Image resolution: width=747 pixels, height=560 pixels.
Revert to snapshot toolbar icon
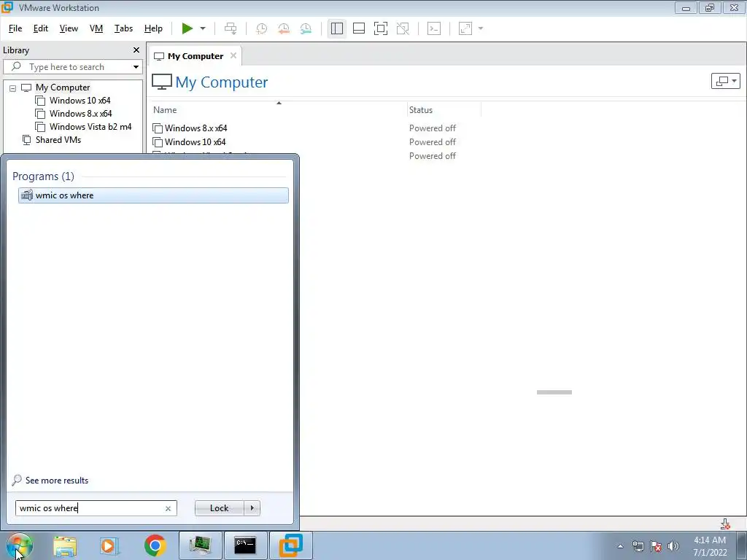[x=284, y=28]
